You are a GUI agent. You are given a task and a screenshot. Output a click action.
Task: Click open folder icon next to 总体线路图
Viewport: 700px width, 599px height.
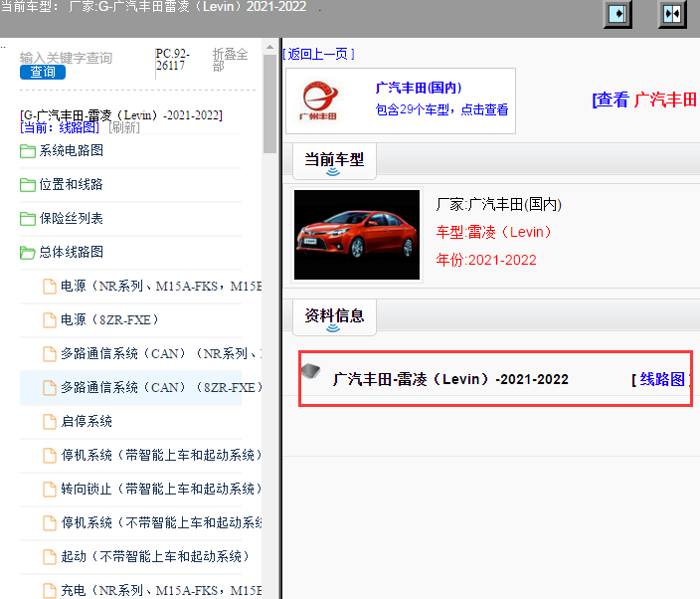click(28, 253)
